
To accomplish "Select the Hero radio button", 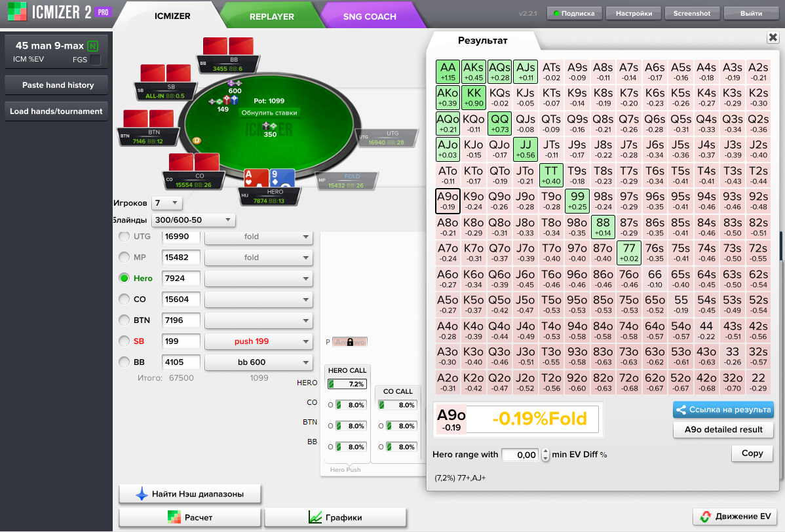I will click(x=124, y=278).
